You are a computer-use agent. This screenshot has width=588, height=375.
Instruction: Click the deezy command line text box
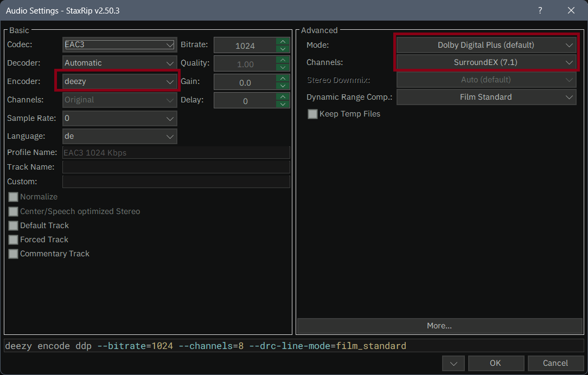click(x=294, y=346)
